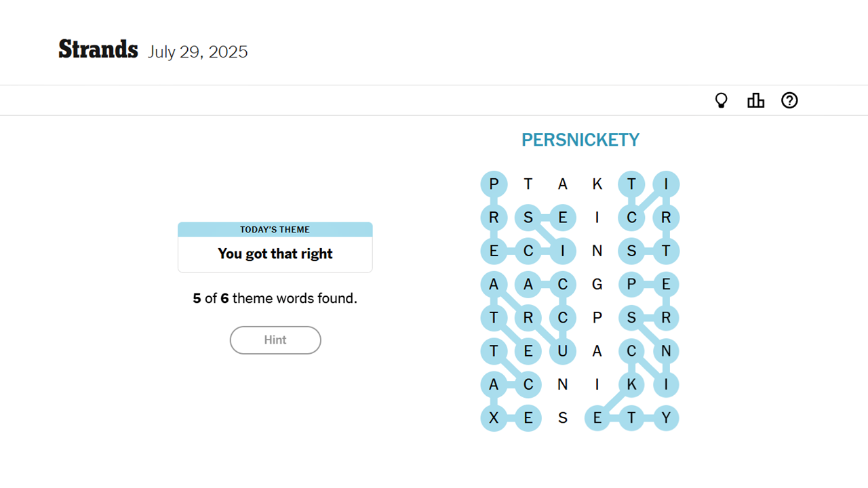
Task: Click the unhighlighted letter G
Action: [x=597, y=285]
